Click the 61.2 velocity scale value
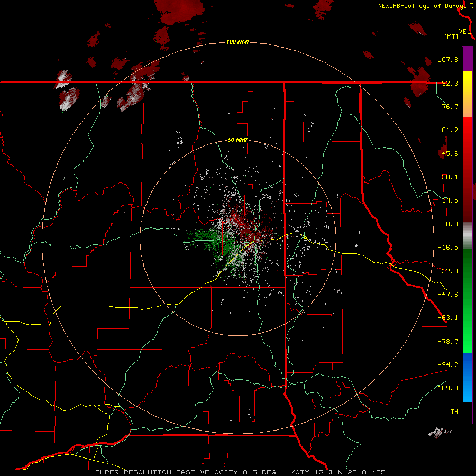476x476 pixels. (x=450, y=130)
